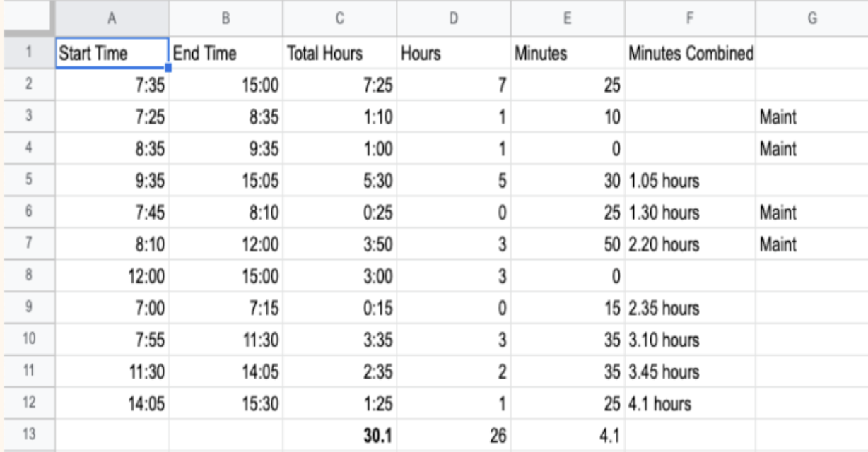868x452 pixels.
Task: Click the "Minutes Combined" header cell
Action: pos(690,53)
